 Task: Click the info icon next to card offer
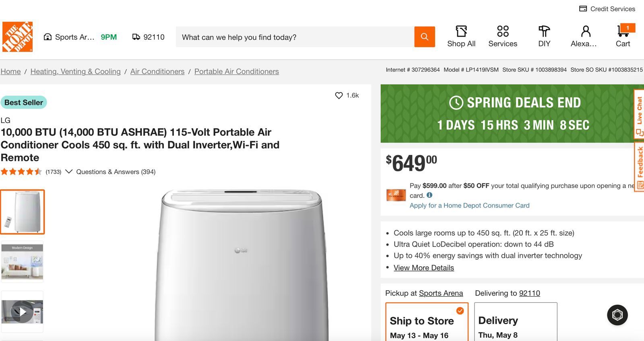[429, 195]
